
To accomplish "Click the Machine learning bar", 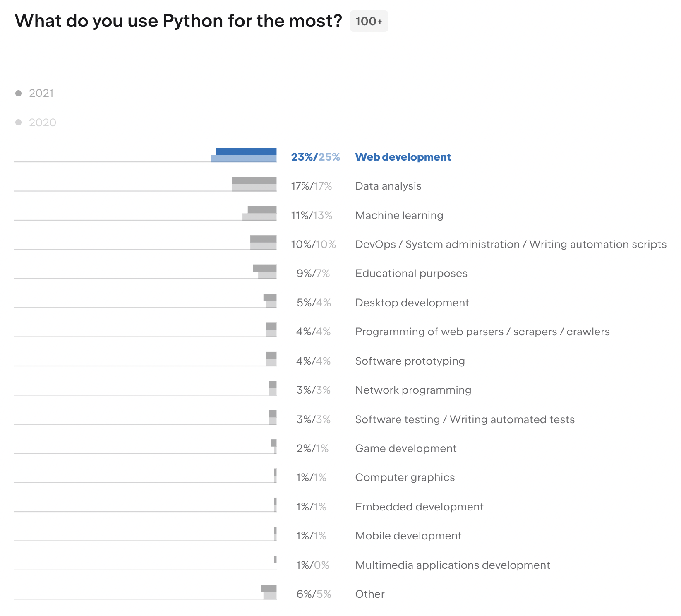I will [x=259, y=213].
